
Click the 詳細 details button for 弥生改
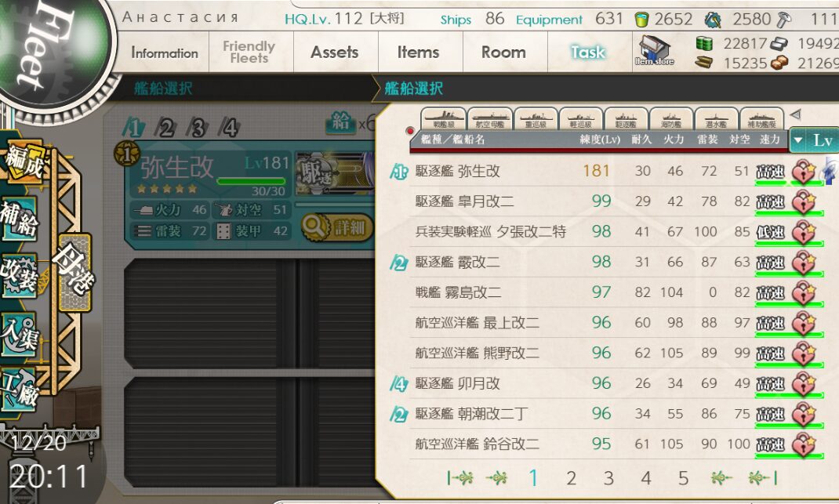(336, 227)
